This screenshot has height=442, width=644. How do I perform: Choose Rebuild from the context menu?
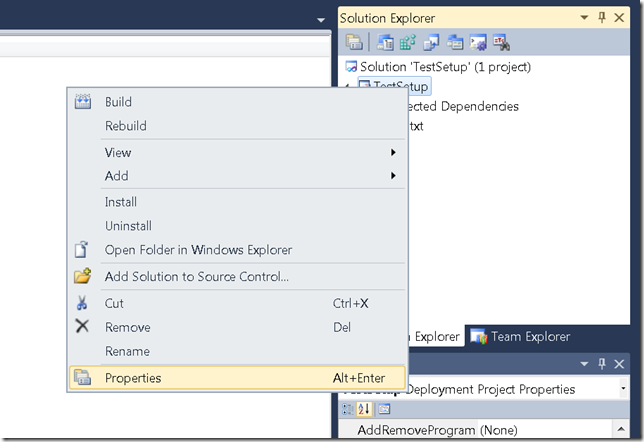pos(237,126)
